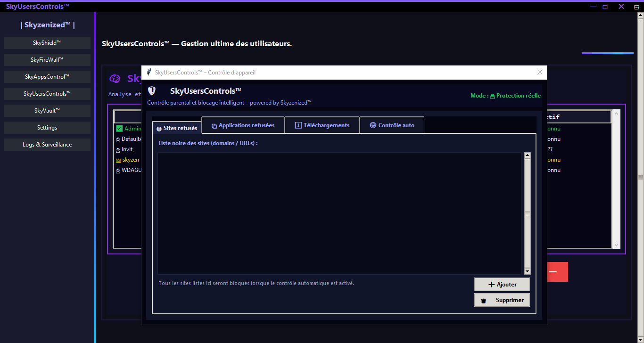Click the green checkmark icon next to Admin

coord(119,129)
